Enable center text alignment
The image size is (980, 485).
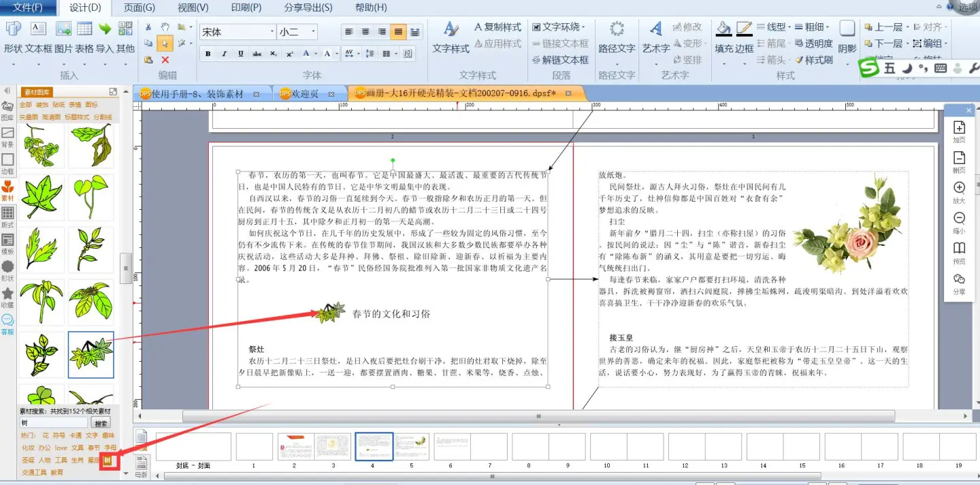(365, 32)
